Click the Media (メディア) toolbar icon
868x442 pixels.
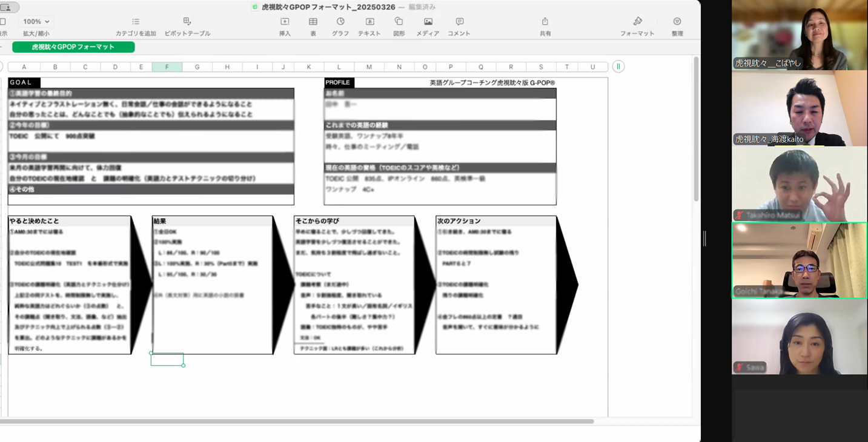(428, 22)
